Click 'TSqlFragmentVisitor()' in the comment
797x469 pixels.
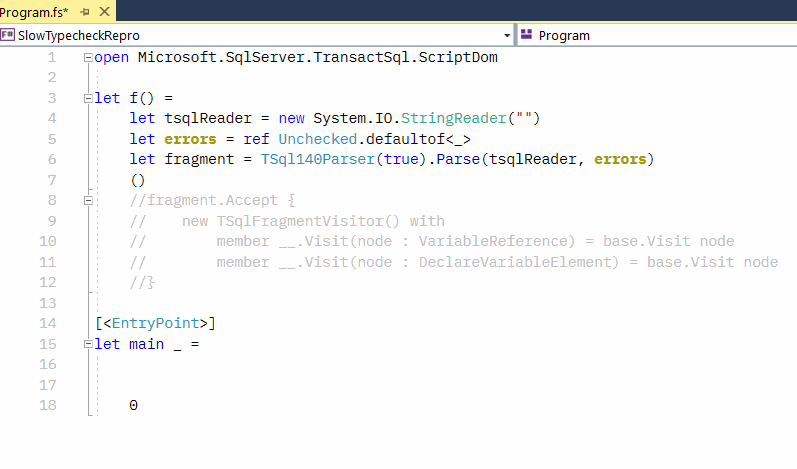[309, 221]
